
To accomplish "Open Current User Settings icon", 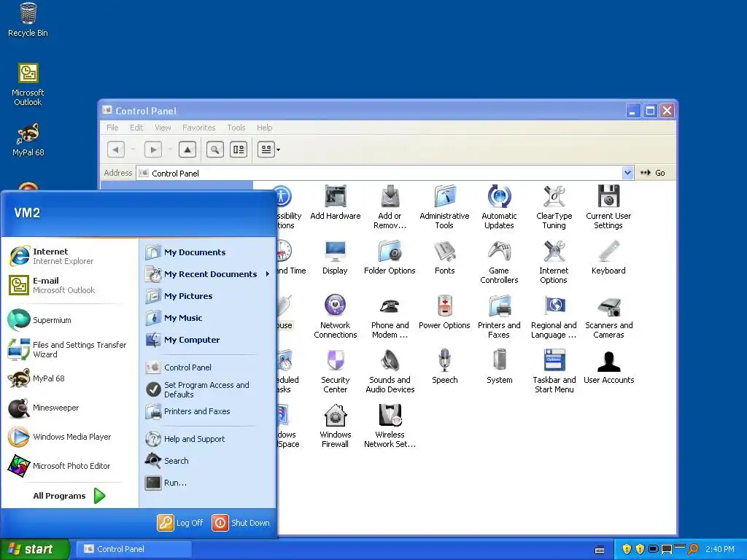I will click(x=608, y=207).
